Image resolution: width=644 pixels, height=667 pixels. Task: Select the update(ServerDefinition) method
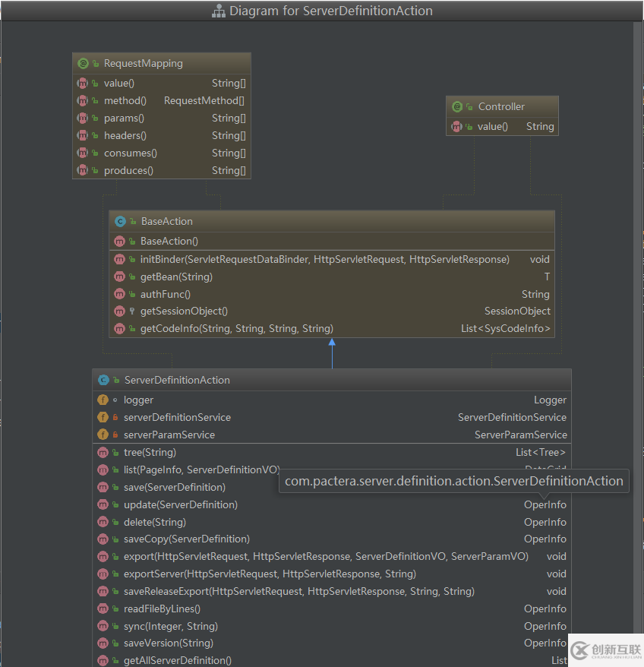point(180,505)
